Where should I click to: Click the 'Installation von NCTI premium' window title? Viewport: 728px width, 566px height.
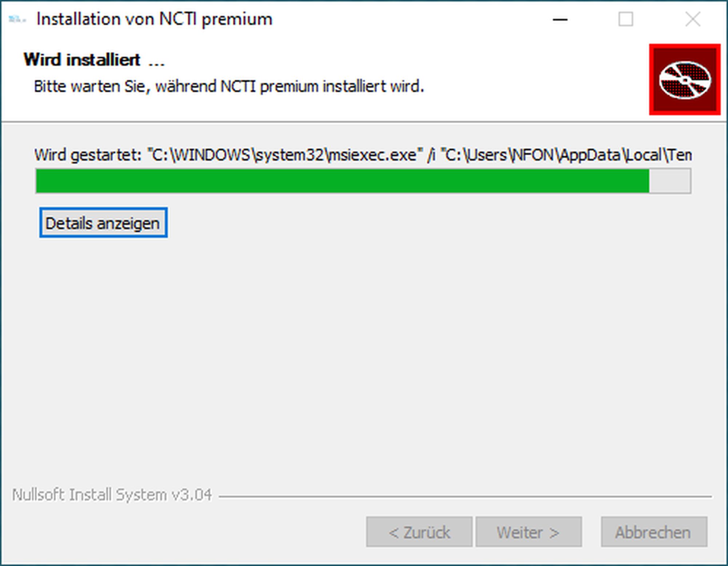(154, 19)
